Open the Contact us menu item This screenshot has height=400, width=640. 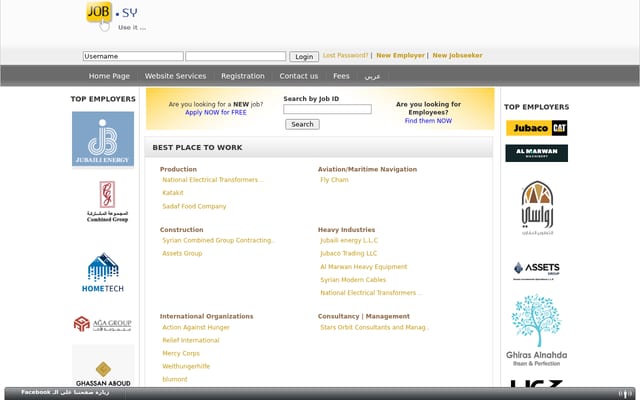pos(298,76)
